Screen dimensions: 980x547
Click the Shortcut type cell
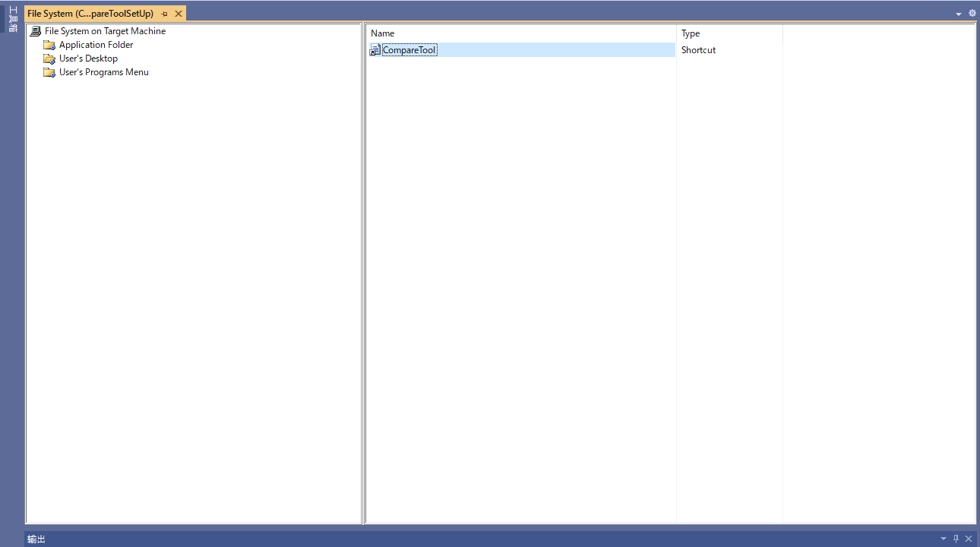[698, 50]
